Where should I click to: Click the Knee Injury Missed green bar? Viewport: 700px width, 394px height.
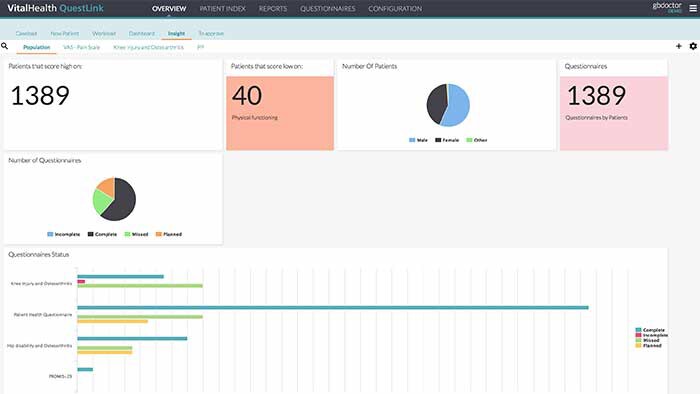click(x=140, y=286)
